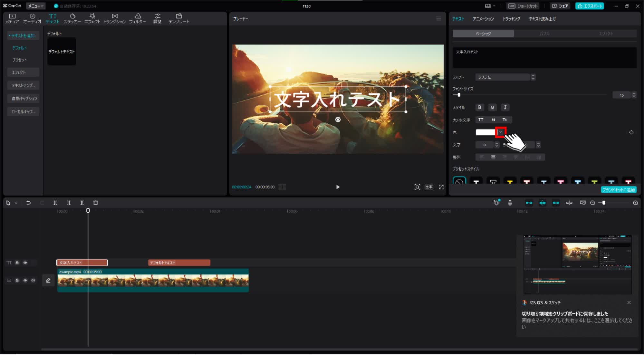644x355 pixels.
Task: Click the エクスポート export button
Action: tap(590, 6)
